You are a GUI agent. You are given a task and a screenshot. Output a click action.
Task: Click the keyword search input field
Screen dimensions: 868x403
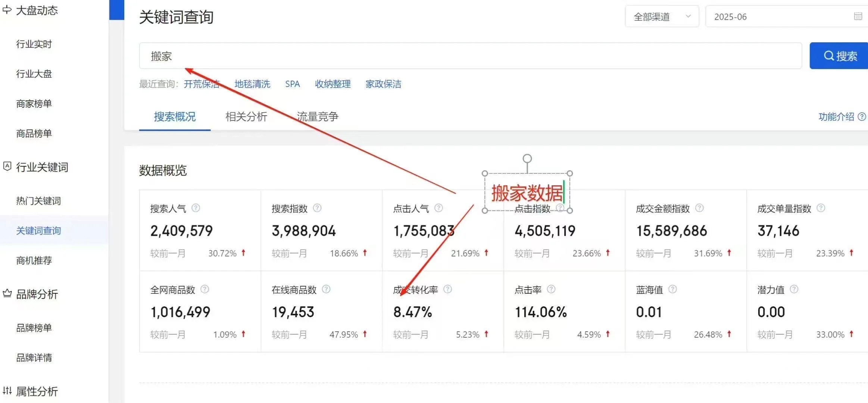(470, 56)
